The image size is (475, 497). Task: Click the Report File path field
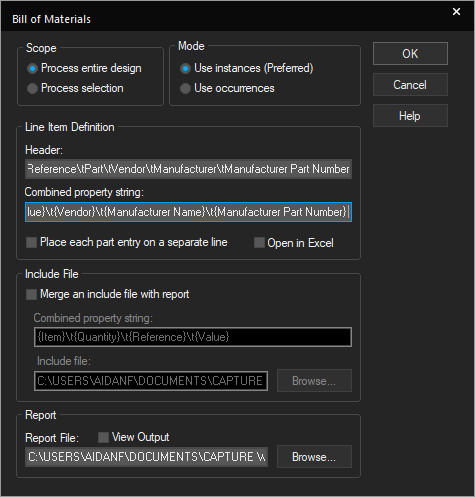[x=146, y=457]
